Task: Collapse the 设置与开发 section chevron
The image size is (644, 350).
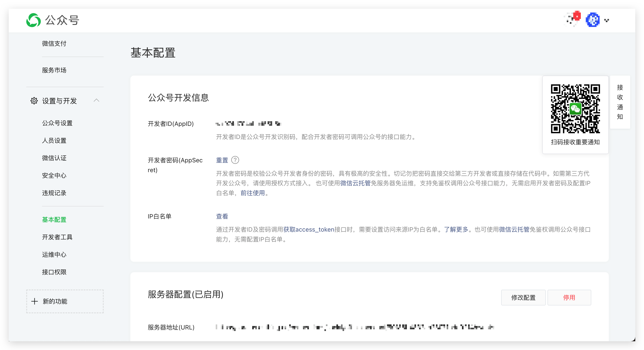Action: coord(97,100)
